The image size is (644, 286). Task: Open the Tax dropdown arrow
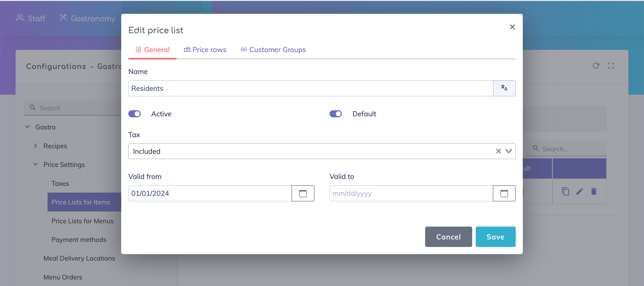coord(509,151)
